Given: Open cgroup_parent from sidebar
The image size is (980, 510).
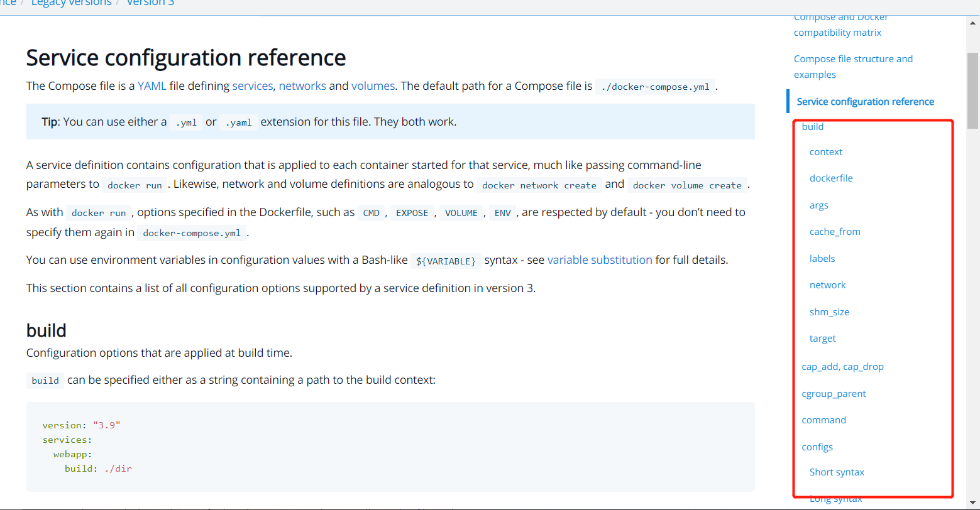Looking at the screenshot, I should coord(834,394).
